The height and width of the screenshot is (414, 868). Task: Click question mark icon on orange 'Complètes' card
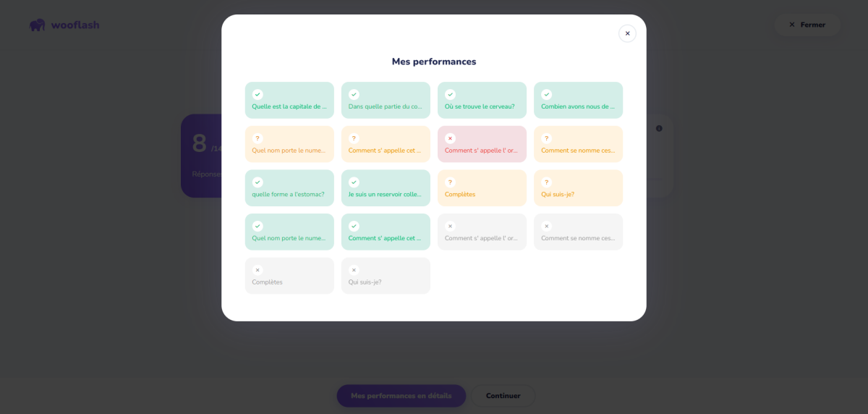click(x=450, y=182)
